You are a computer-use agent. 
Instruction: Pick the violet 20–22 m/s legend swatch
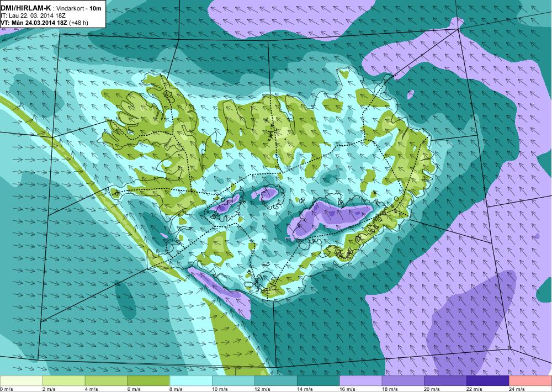[x=445, y=381]
